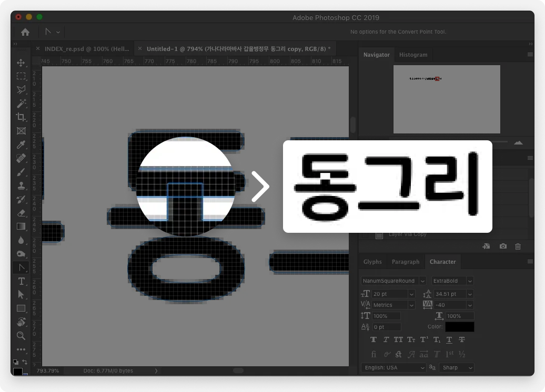
Task: Open the Navigator panel tab
Action: tap(377, 55)
